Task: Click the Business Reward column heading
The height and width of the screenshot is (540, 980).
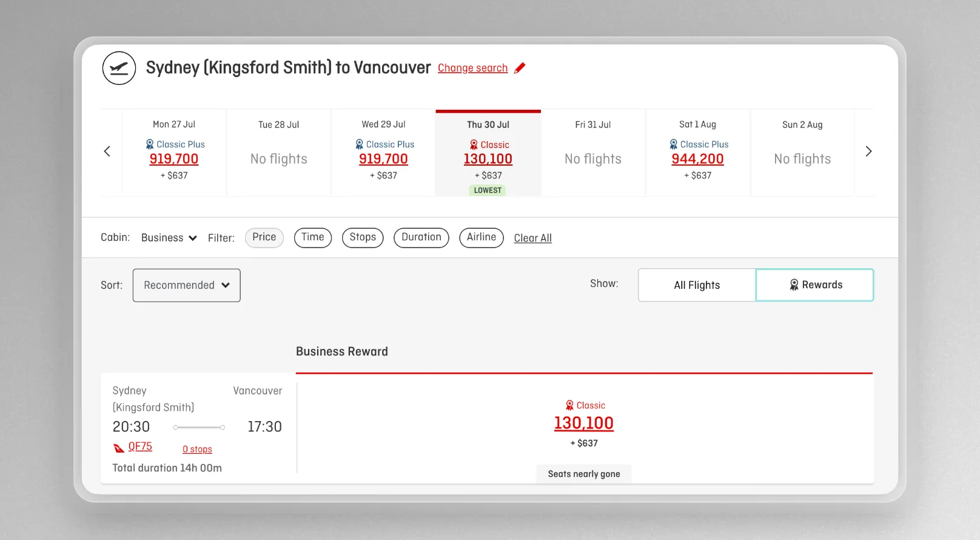Action: pyautogui.click(x=342, y=352)
